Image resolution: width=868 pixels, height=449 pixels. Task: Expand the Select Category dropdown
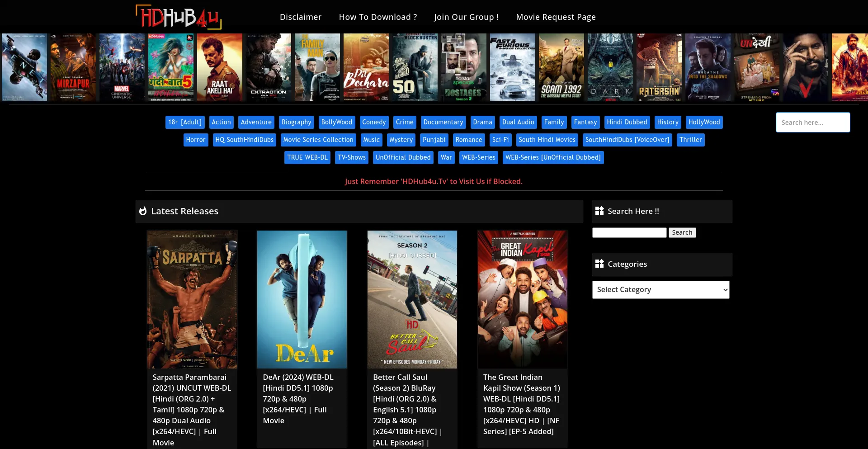661,290
